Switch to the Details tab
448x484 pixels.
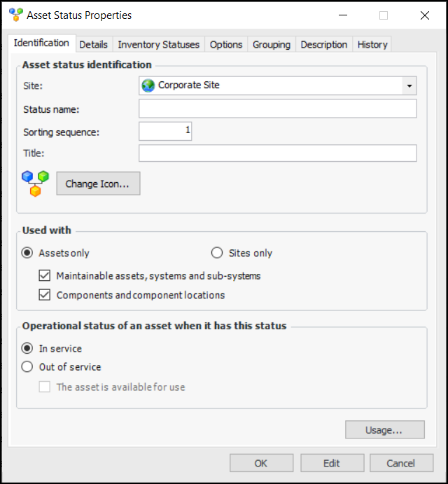coord(93,44)
